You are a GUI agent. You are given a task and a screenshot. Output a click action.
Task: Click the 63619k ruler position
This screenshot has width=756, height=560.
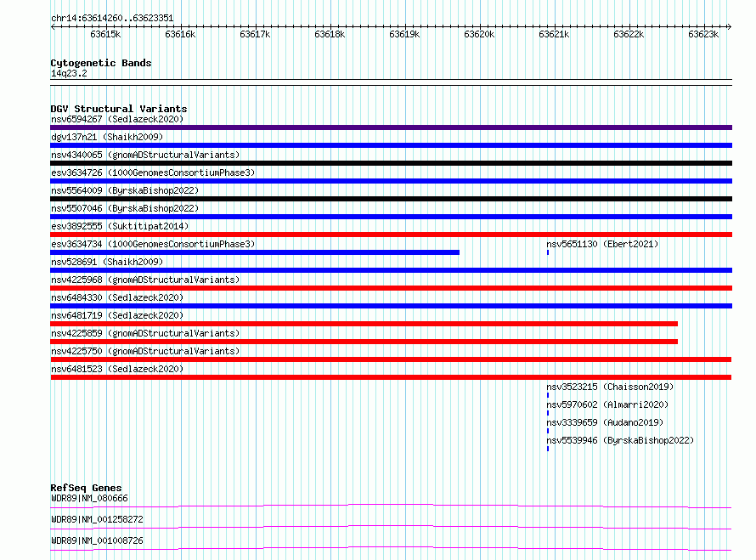(404, 34)
